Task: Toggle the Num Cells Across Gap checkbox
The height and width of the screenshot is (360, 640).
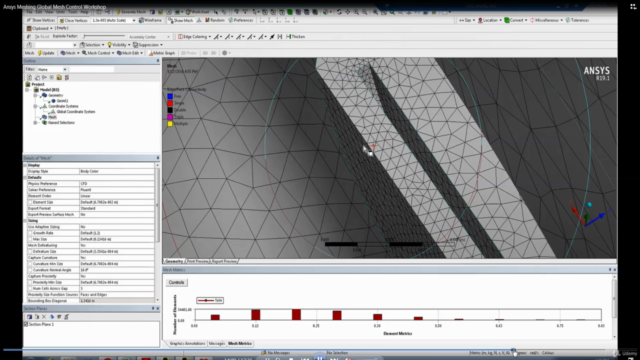Action: click(x=30, y=288)
